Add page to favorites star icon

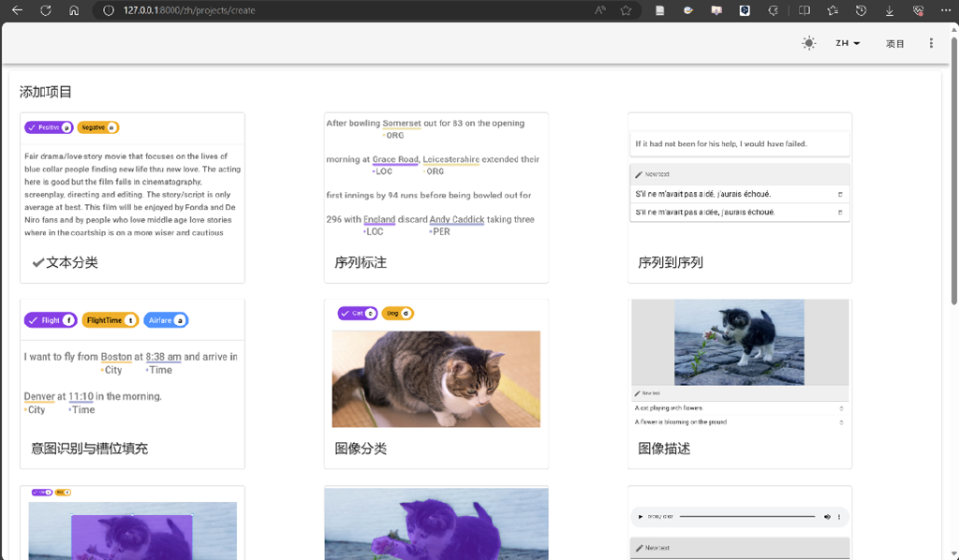pos(626,10)
